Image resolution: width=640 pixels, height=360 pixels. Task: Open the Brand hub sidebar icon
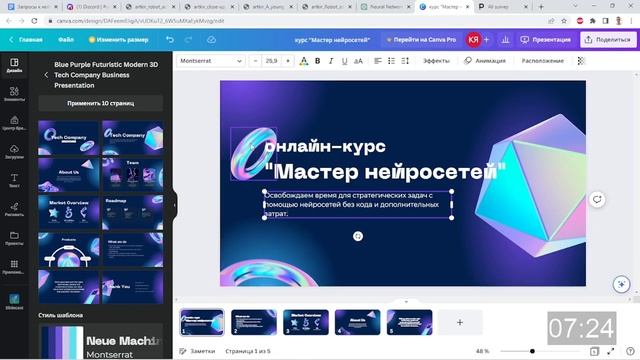(14, 122)
